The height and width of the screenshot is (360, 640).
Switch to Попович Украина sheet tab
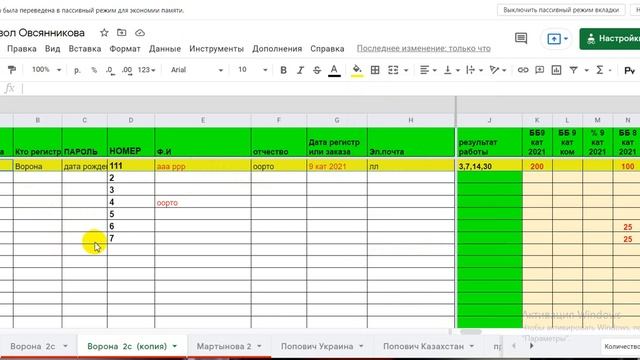point(317,346)
